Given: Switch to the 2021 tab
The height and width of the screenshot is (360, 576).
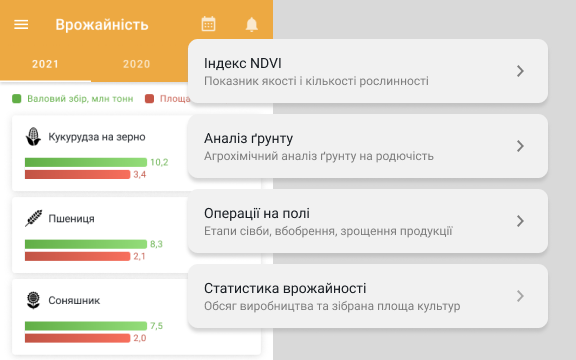Looking at the screenshot, I should click(x=45, y=64).
